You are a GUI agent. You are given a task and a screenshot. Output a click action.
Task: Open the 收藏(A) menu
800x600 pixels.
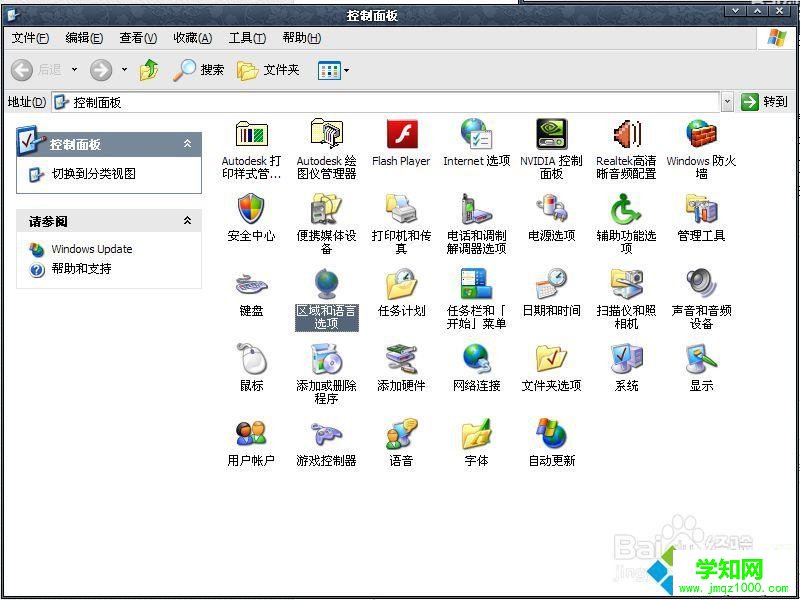[x=192, y=38]
